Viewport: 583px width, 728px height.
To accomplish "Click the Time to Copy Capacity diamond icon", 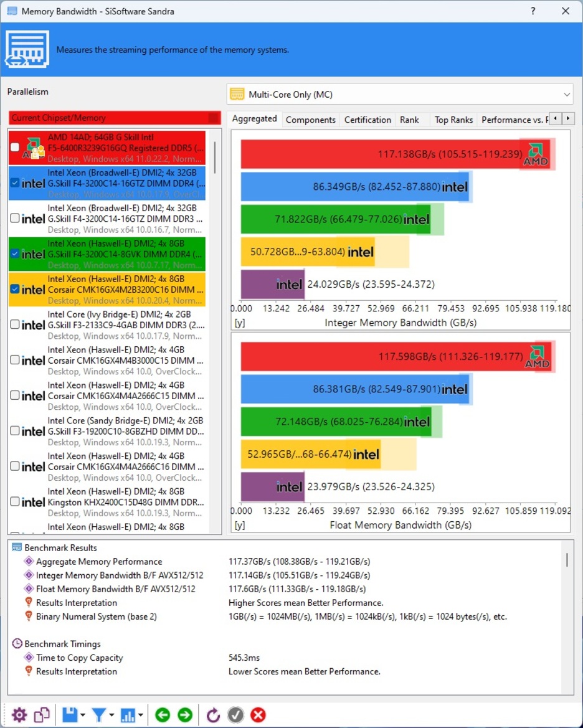I will pos(29,658).
